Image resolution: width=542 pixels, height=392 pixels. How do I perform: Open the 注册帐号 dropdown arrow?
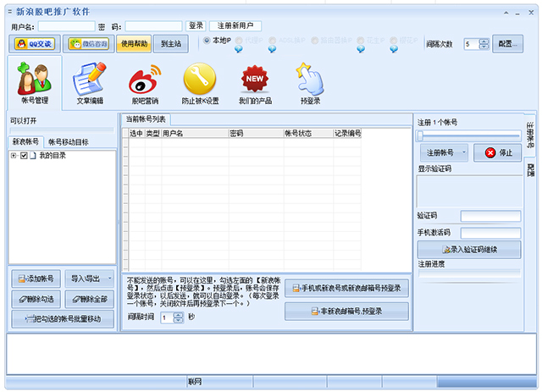(463, 153)
